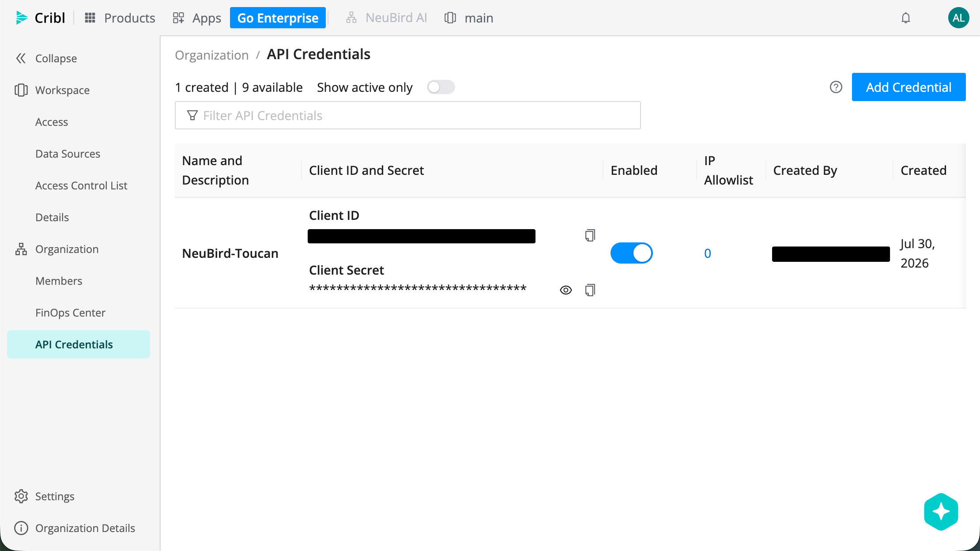Click the Cribl logo
The image size is (980, 551).
(x=41, y=18)
